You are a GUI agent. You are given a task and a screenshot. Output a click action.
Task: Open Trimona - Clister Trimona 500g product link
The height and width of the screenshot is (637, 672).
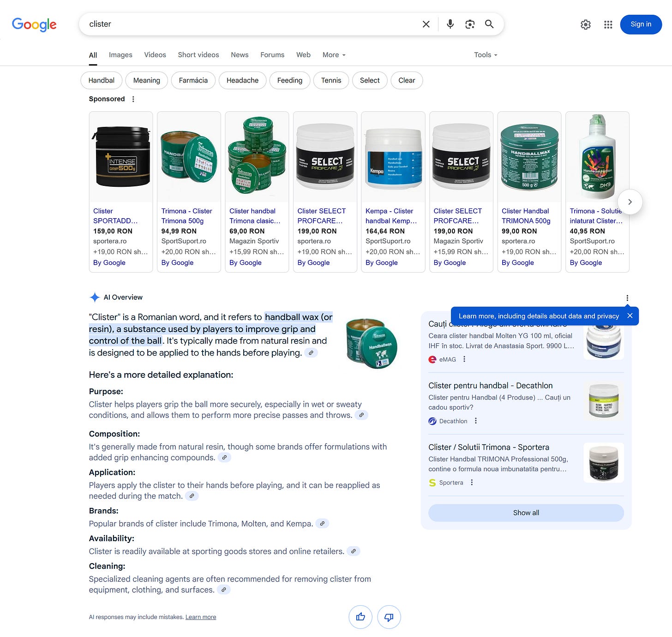186,216
